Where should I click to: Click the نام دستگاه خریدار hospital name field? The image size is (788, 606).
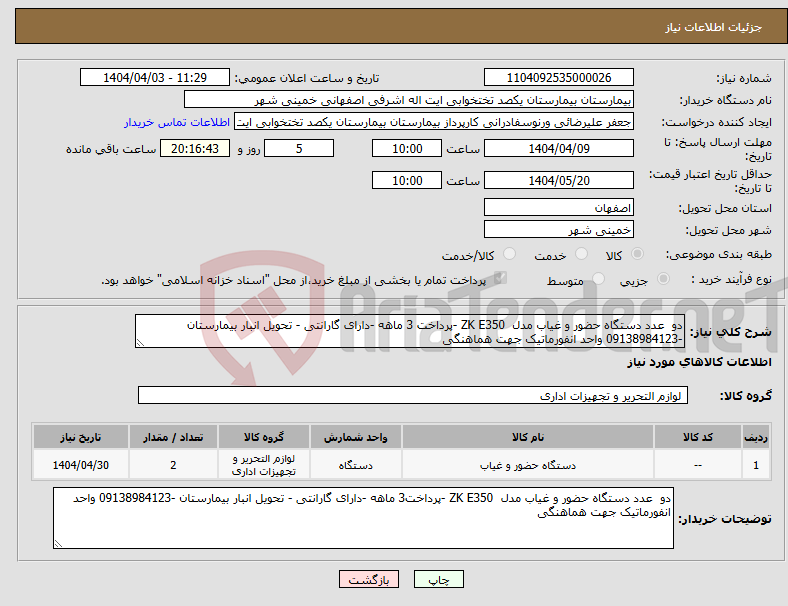409,99
